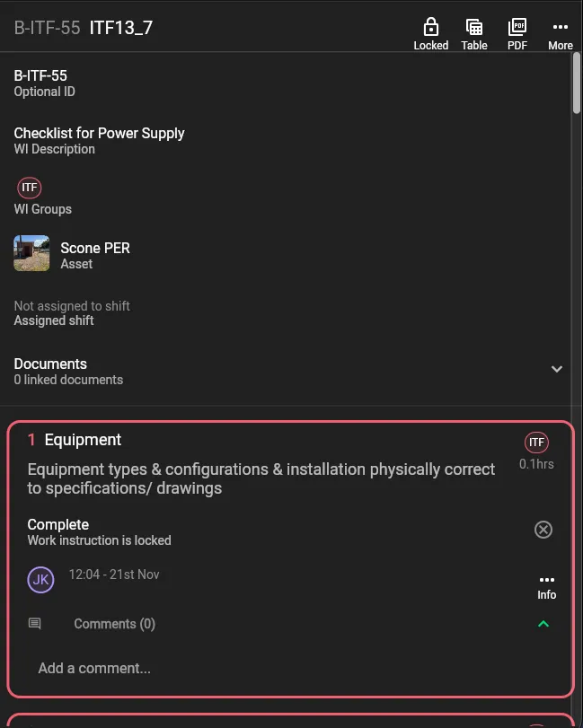This screenshot has width=583, height=728.
Task: Click the Not assigned to shift field
Action: (72, 306)
